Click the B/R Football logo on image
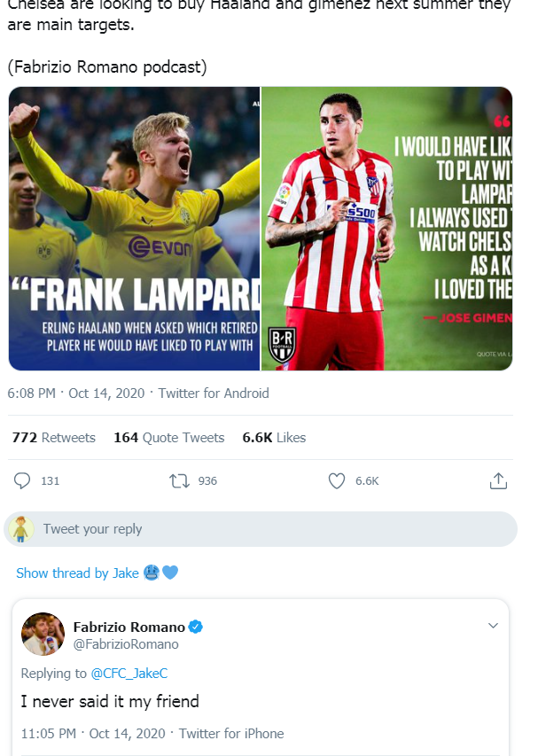Image resolution: width=538 pixels, height=756 pixels. (281, 346)
